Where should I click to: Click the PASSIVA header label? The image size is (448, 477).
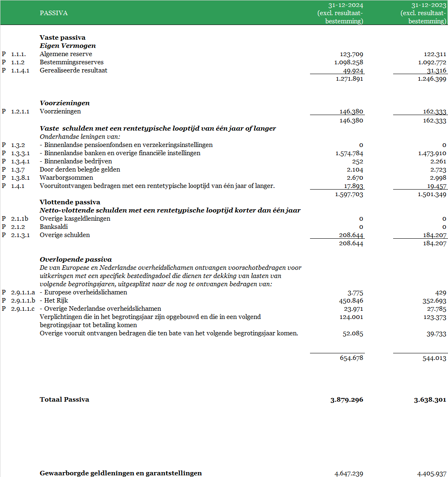coord(54,13)
